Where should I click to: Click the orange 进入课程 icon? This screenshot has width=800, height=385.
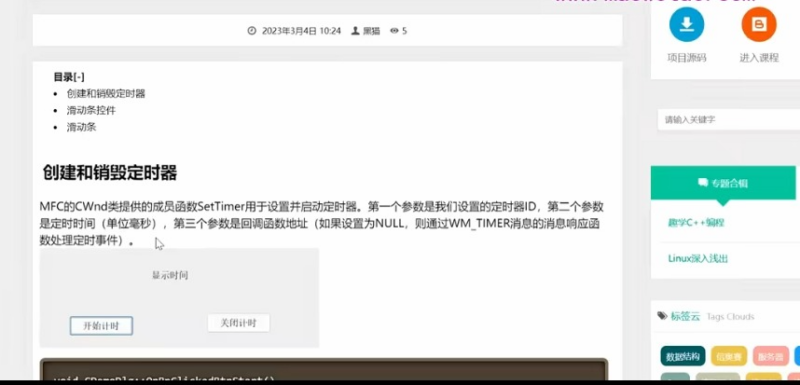tap(759, 23)
